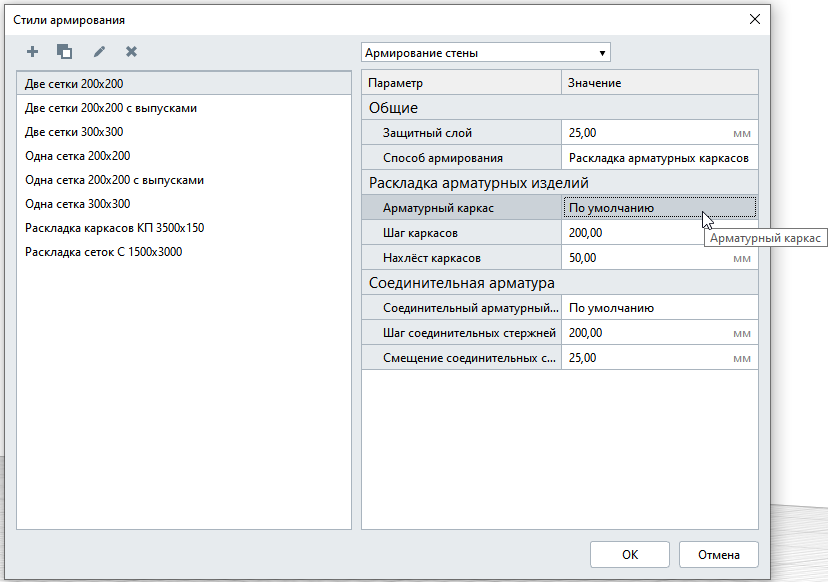
Task: Click the delete style X icon
Action: tap(131, 52)
